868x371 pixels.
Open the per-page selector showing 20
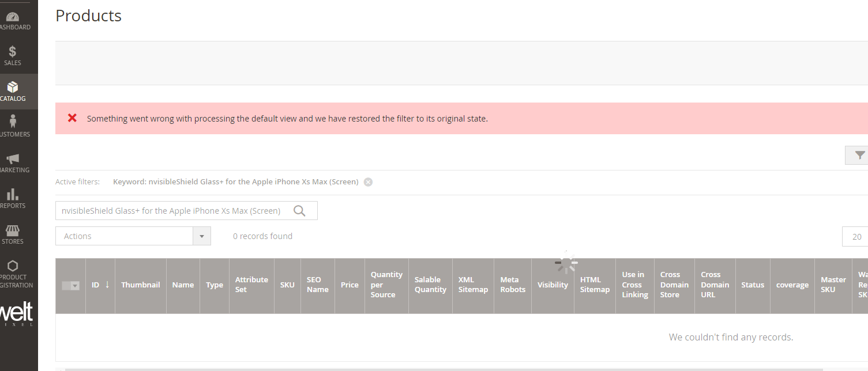[856, 236]
